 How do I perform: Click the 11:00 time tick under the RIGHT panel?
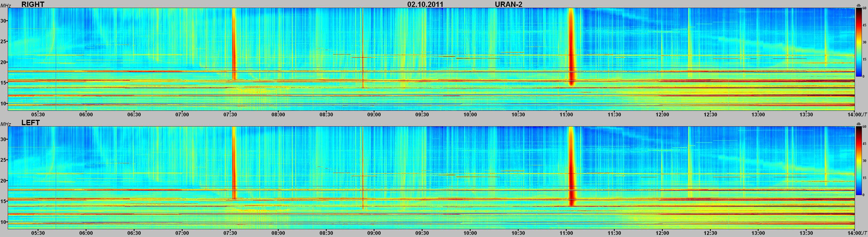(566, 114)
